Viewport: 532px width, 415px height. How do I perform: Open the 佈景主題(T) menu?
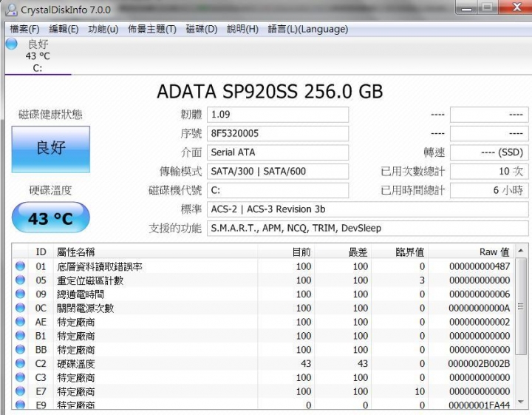pos(152,29)
